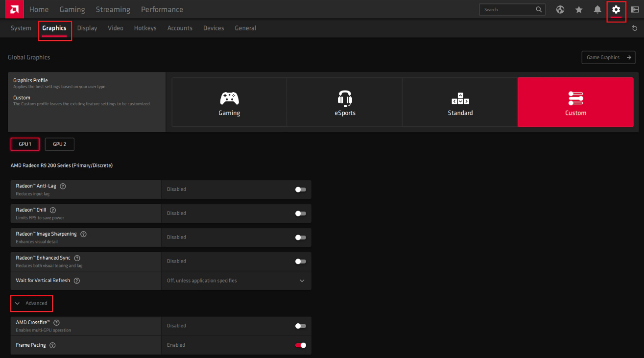Open the web browser globe icon

pyautogui.click(x=560, y=10)
